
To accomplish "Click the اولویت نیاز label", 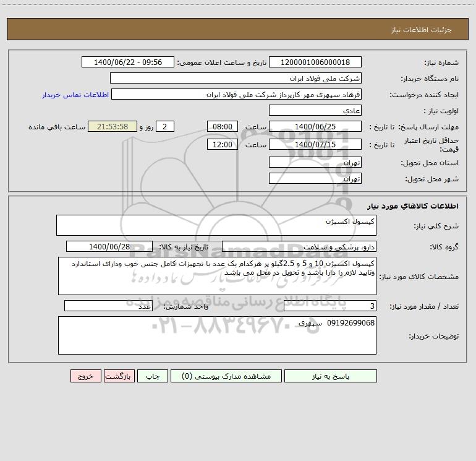I will tap(441, 111).
